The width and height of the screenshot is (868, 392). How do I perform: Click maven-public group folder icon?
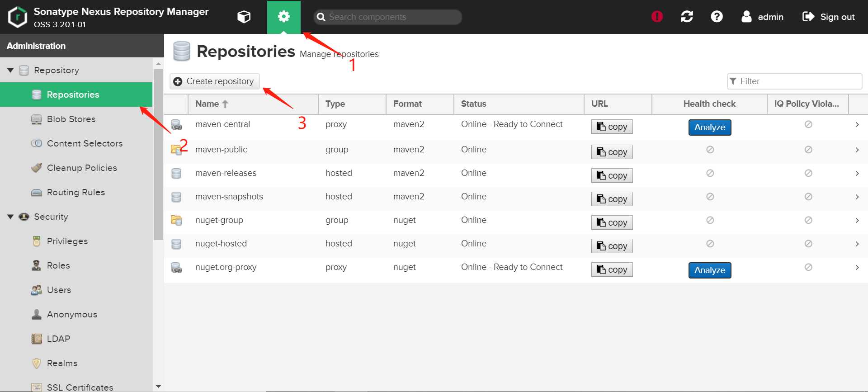(176, 150)
